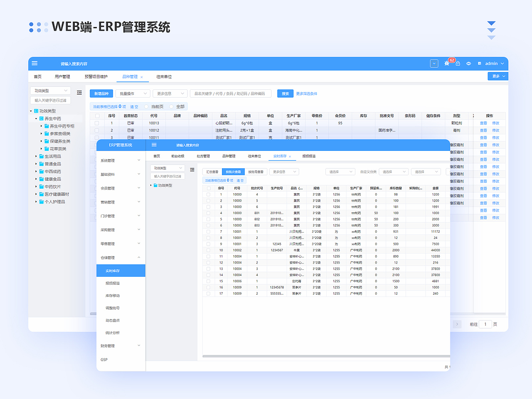This screenshot has height=399, width=532.
Task: Click the page number input showing 1
Action: pyautogui.click(x=485, y=324)
